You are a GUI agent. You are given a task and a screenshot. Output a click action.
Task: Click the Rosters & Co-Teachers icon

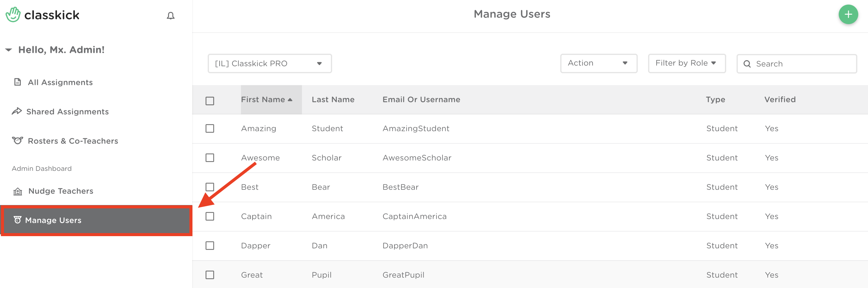click(17, 140)
